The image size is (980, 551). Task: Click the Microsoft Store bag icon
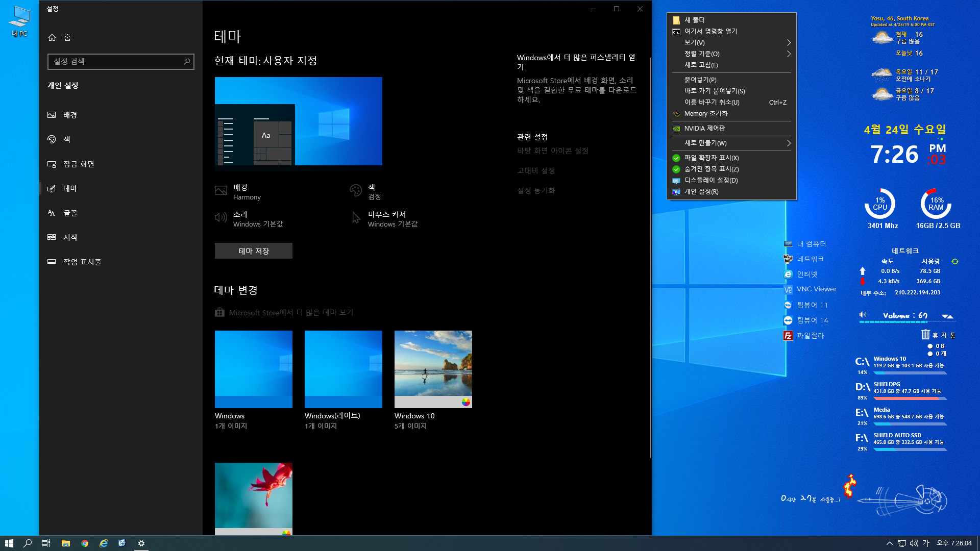[x=219, y=312]
